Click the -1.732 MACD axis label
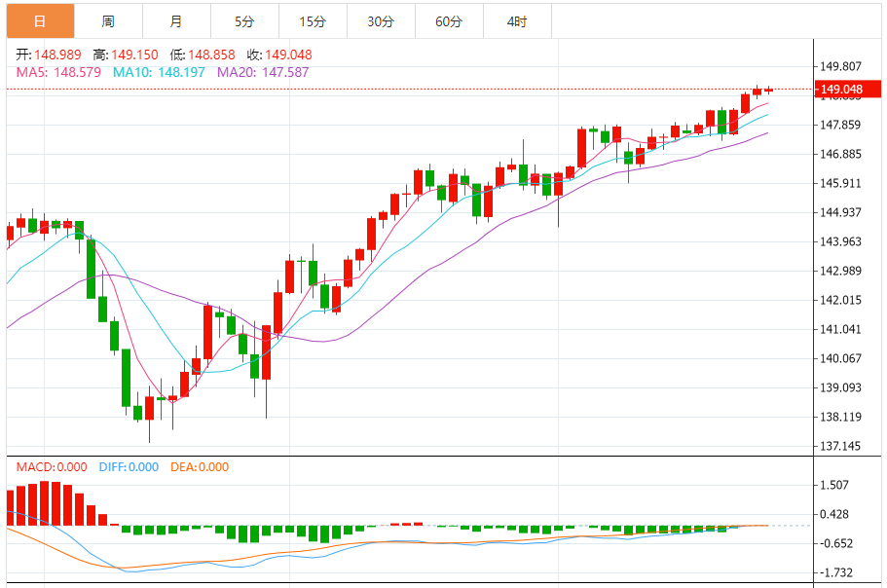This screenshot has height=588, width=887. [836, 572]
